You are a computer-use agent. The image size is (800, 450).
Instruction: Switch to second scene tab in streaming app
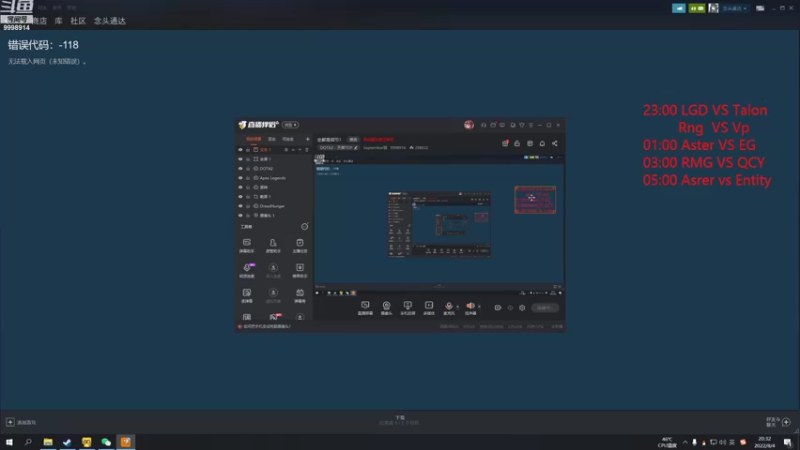pyautogui.click(x=272, y=139)
